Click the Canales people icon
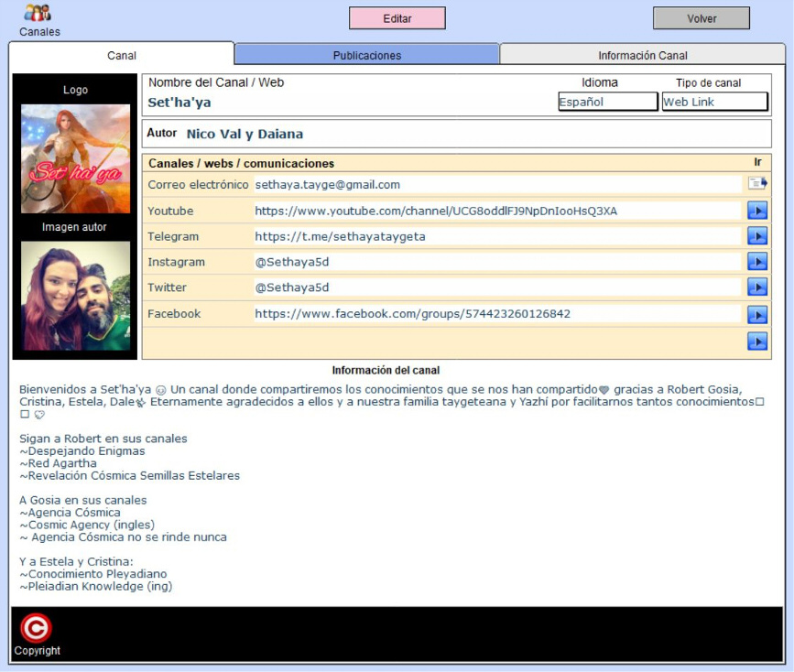 pos(38,14)
